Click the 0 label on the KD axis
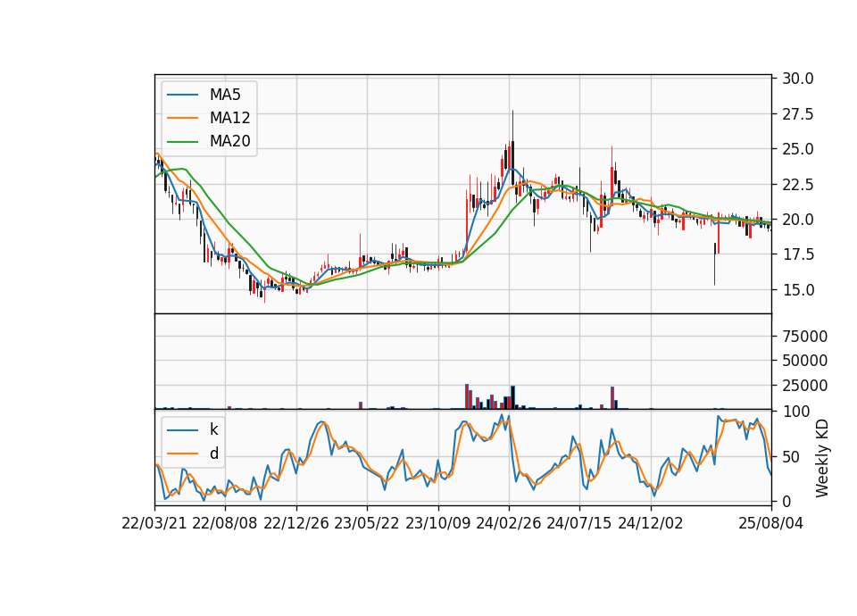857x616 pixels. (x=786, y=501)
